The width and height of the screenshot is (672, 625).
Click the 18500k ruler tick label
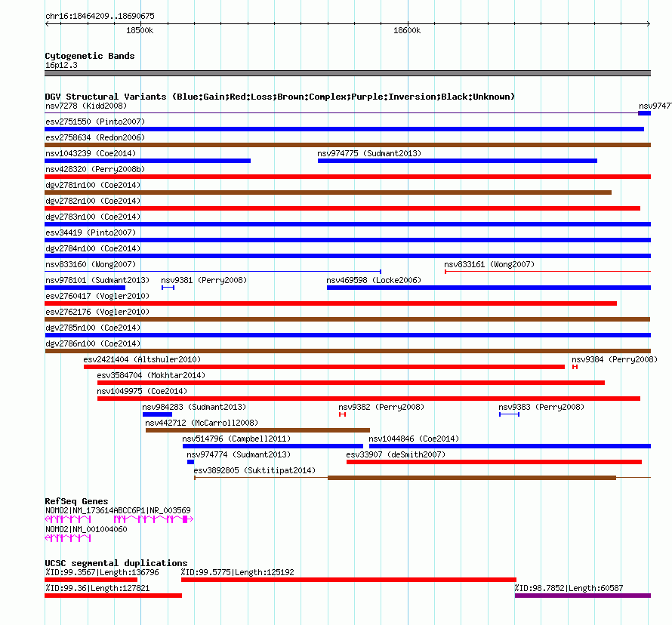click(140, 30)
